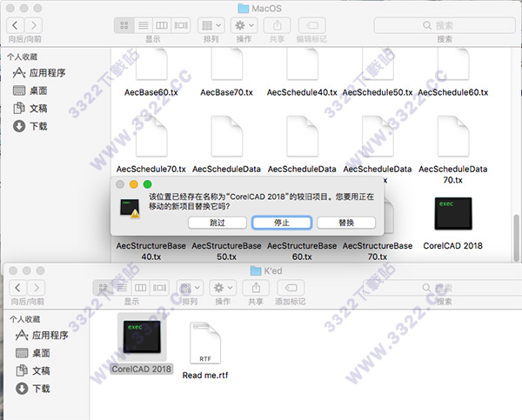The width and height of the screenshot is (522, 420).
Task: Select CorelCAD 2018 exec in MacOS window
Action: (453, 213)
